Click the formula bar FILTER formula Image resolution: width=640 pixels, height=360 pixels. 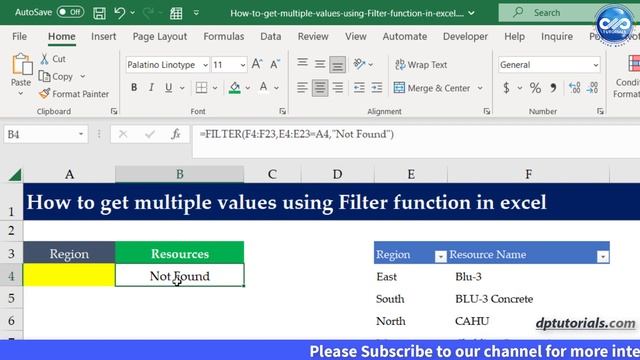tap(296, 134)
